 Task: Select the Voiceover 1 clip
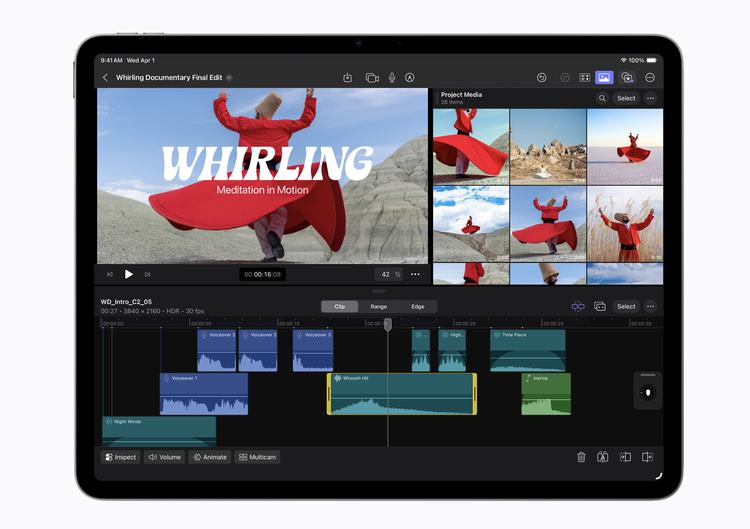pos(204,394)
